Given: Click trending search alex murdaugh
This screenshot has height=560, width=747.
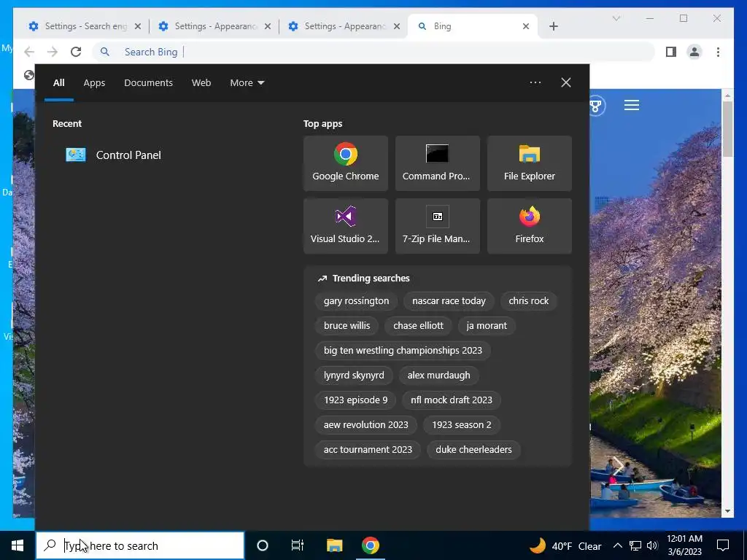Looking at the screenshot, I should (438, 376).
